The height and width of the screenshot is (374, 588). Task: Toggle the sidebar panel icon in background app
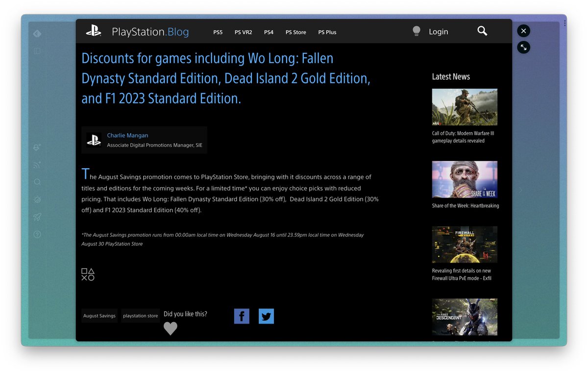point(37,50)
